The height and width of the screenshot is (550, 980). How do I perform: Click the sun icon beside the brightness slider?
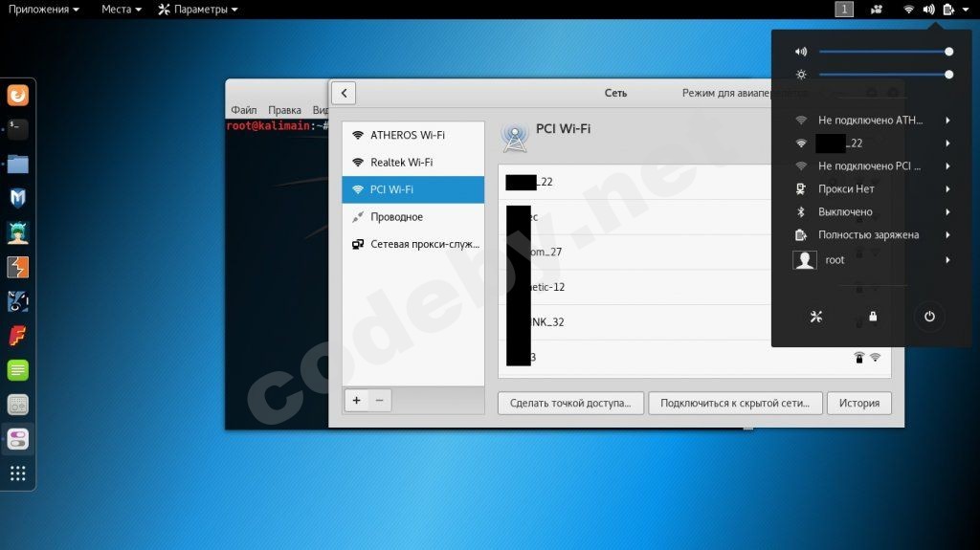pos(801,75)
